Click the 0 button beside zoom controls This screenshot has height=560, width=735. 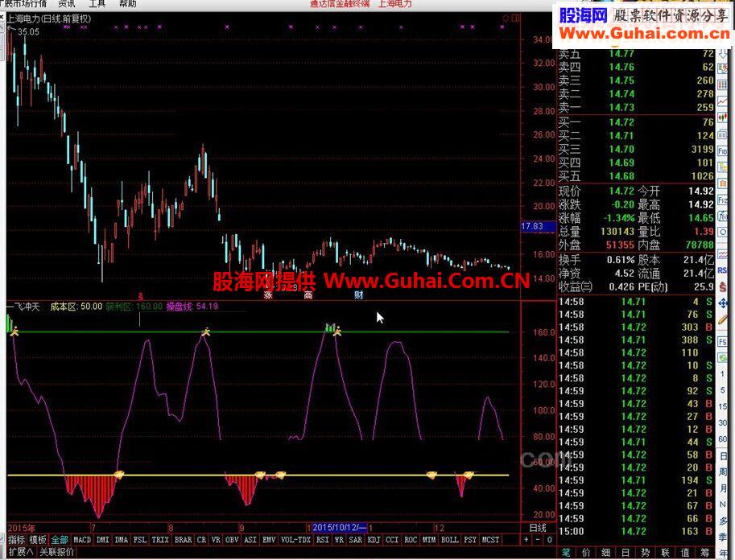tap(549, 540)
